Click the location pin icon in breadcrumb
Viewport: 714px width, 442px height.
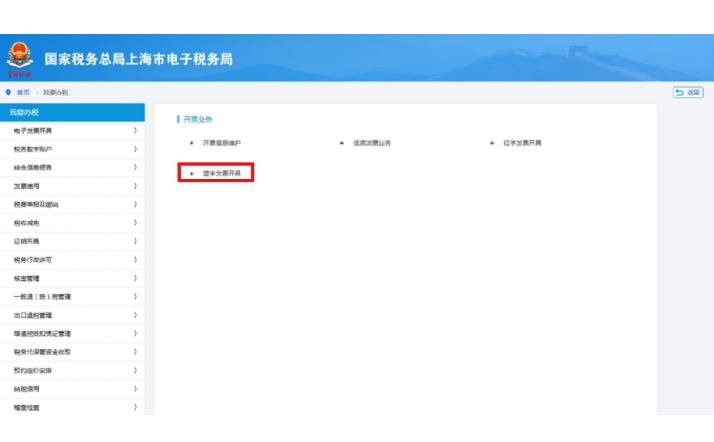(8, 92)
